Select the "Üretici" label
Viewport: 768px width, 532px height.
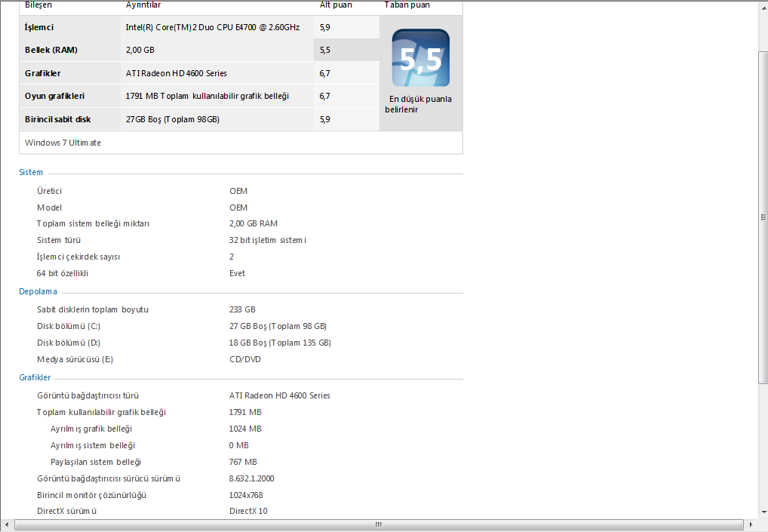[50, 191]
